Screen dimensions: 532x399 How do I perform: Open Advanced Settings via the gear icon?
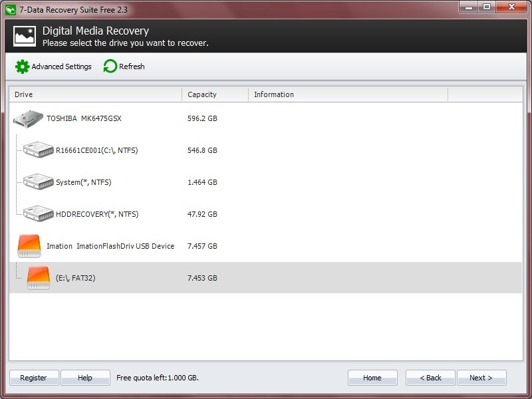[22, 66]
